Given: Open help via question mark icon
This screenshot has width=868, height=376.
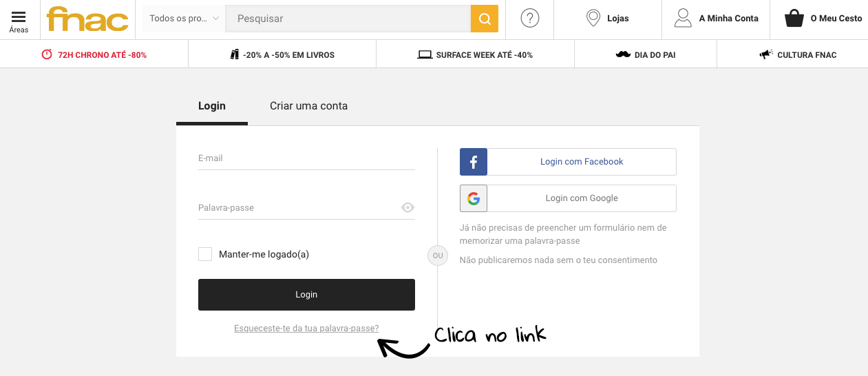Looking at the screenshot, I should coord(529,19).
